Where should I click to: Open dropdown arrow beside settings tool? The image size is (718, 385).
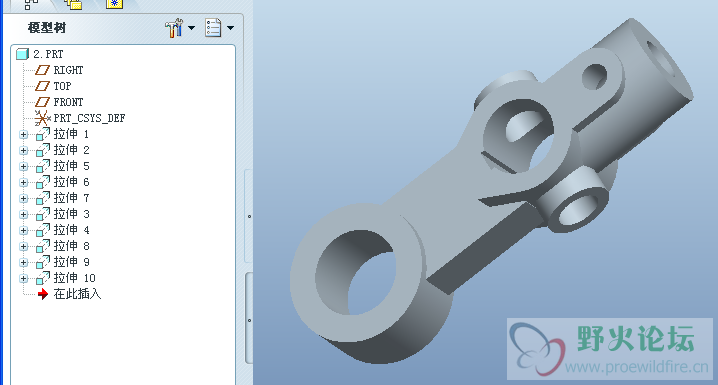pos(191,28)
